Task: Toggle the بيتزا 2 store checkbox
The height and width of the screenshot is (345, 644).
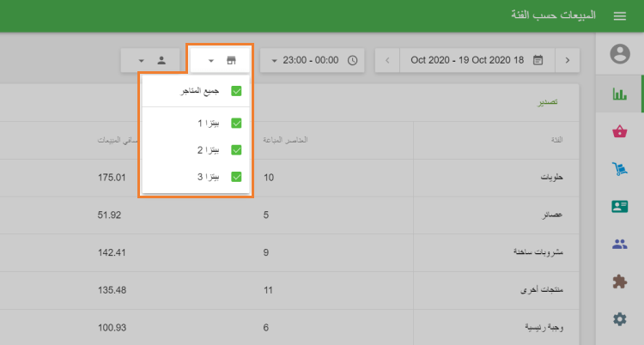Action: (236, 150)
